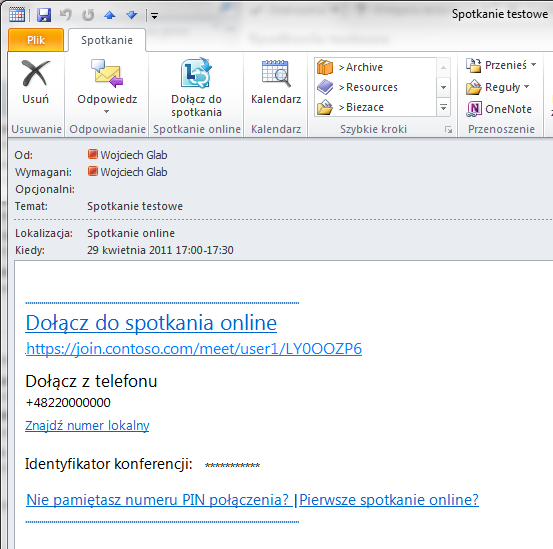Open Nie pamiętasz numeru PIN połączenia link
Screen dimensions: 553x549
159,500
